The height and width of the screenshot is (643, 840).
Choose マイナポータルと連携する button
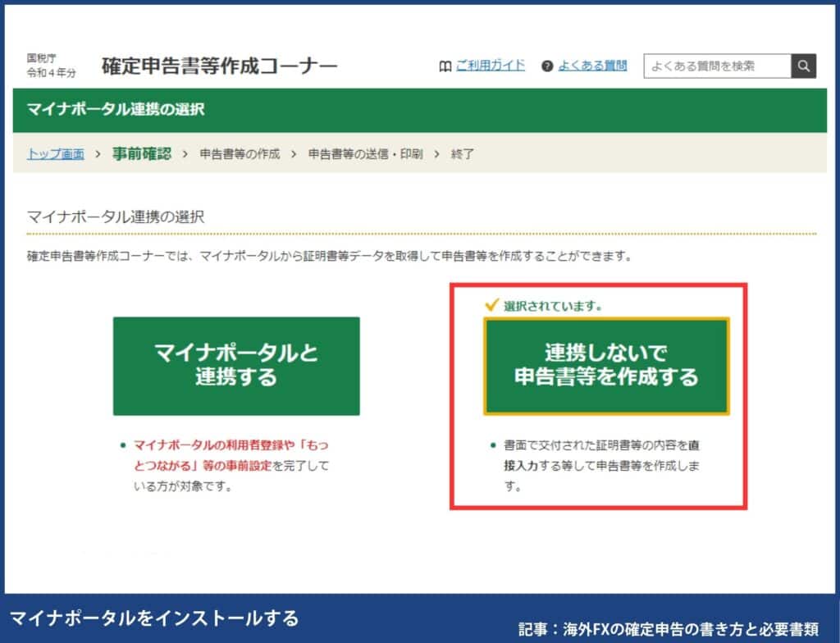[x=236, y=366]
